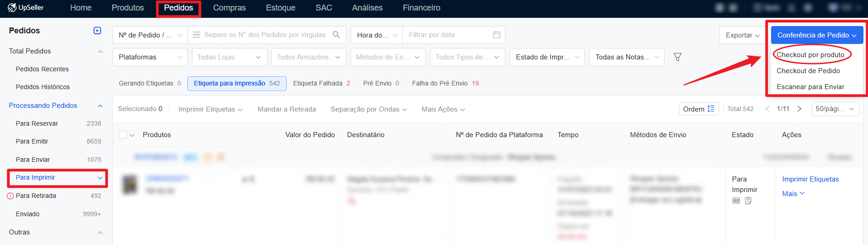Open the Hora do date type dropdown
Image resolution: width=868 pixels, height=245 pixels.
coord(377,35)
